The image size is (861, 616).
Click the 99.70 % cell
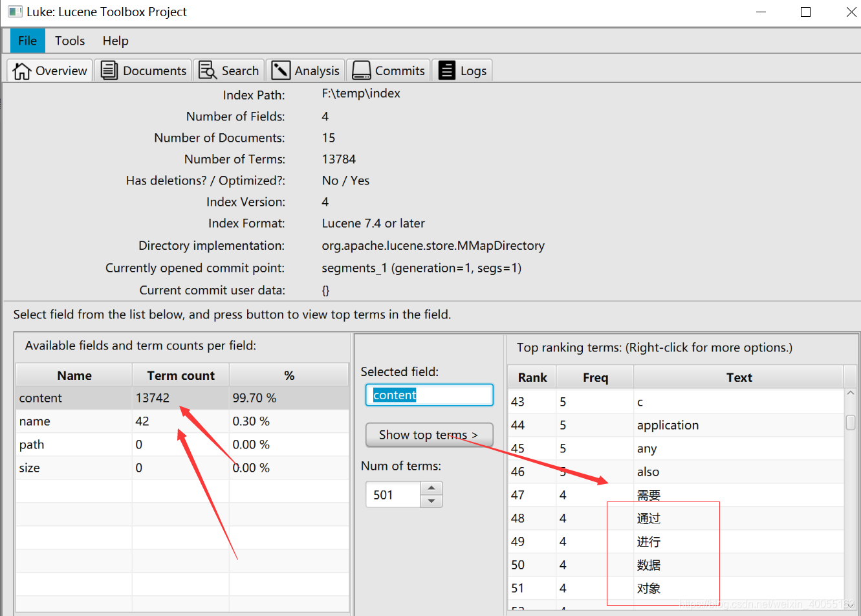pos(289,398)
